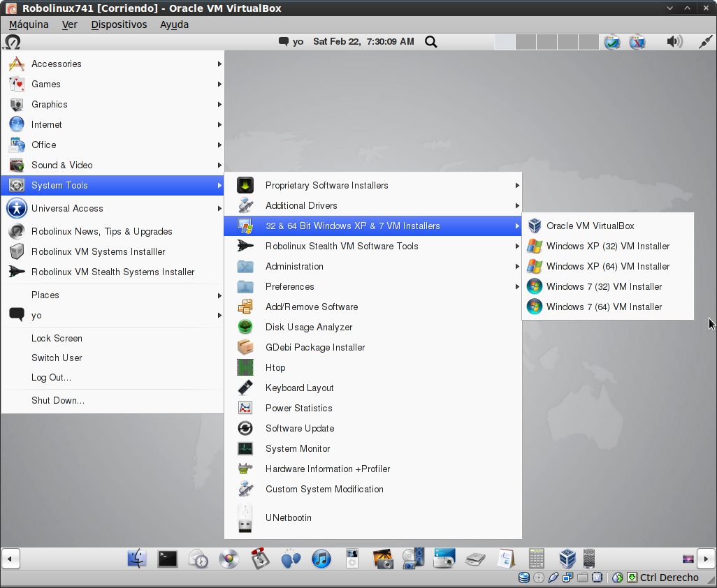
Task: Click the speaker volume icon in the top panel
Action: pos(674,42)
